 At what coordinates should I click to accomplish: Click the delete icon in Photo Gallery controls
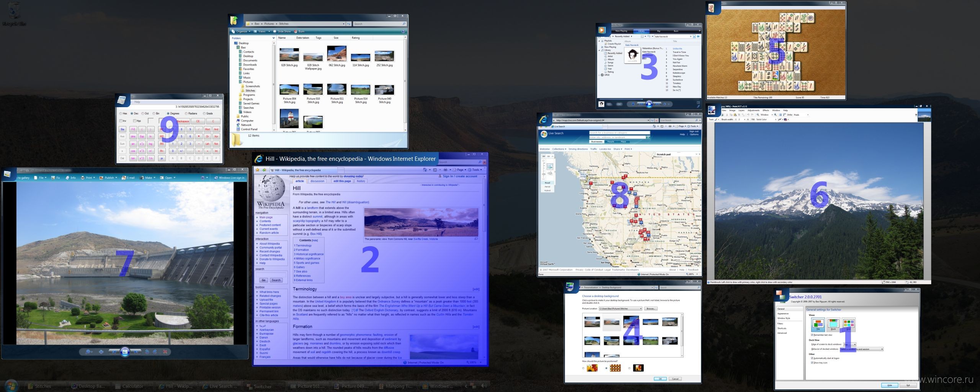click(x=165, y=351)
